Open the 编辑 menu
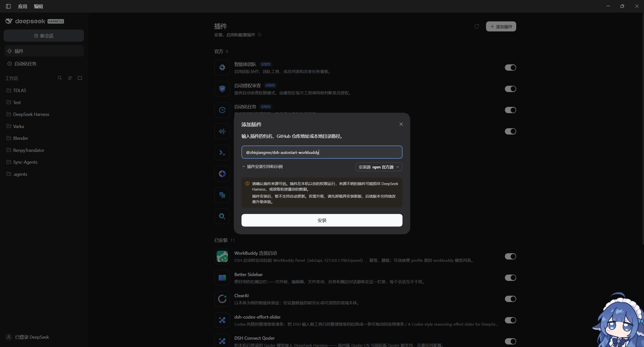The height and width of the screenshot is (347, 644). point(38,6)
